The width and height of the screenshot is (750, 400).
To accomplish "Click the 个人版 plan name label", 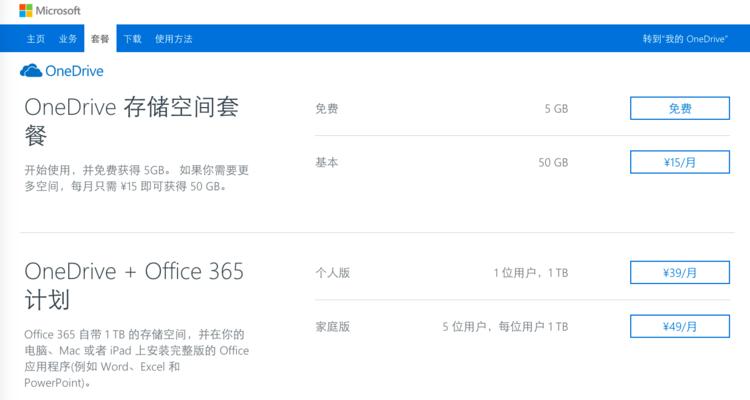I will [x=333, y=273].
